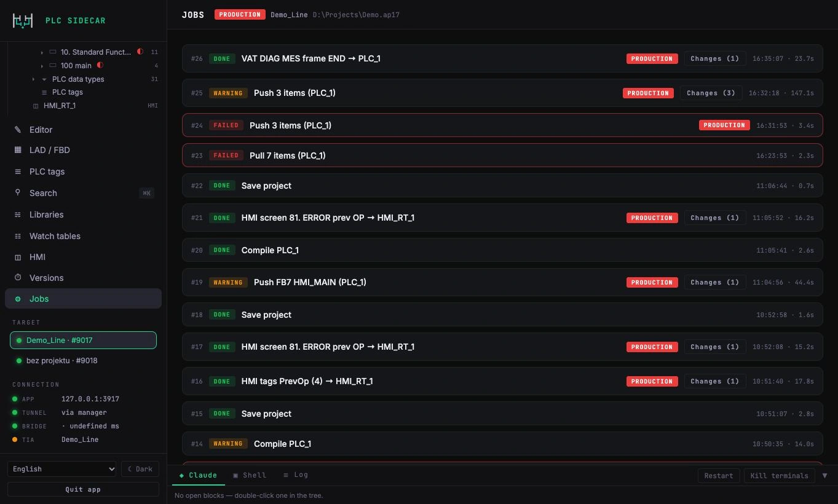The width and height of the screenshot is (838, 504).
Task: Expand the 100 main tree node
Action: [42, 66]
